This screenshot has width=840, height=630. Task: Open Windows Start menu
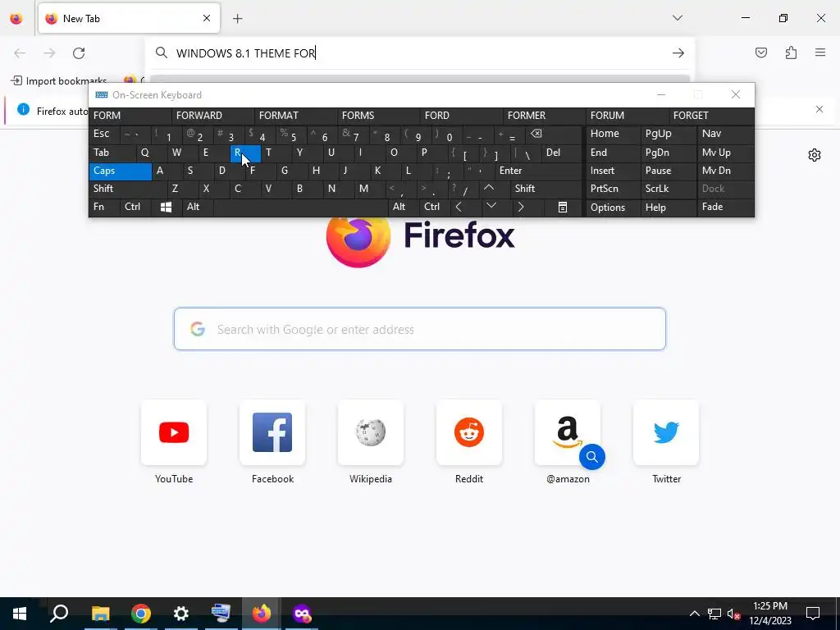click(x=20, y=614)
